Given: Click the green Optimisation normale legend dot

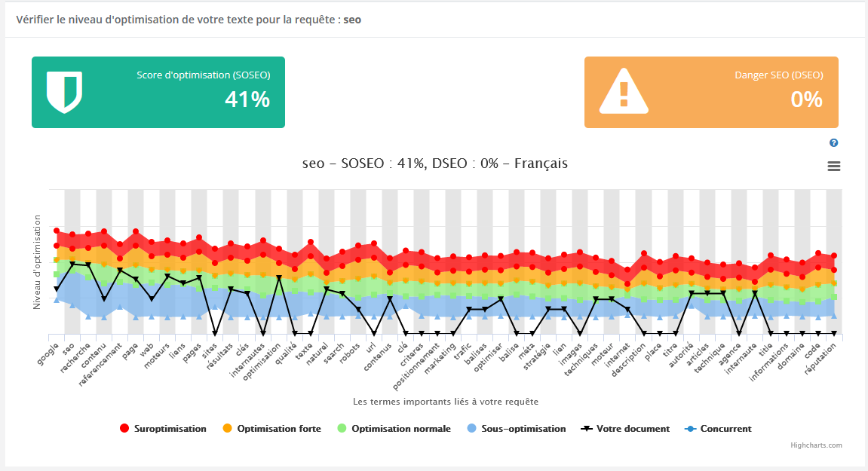Looking at the screenshot, I should coord(342,429).
